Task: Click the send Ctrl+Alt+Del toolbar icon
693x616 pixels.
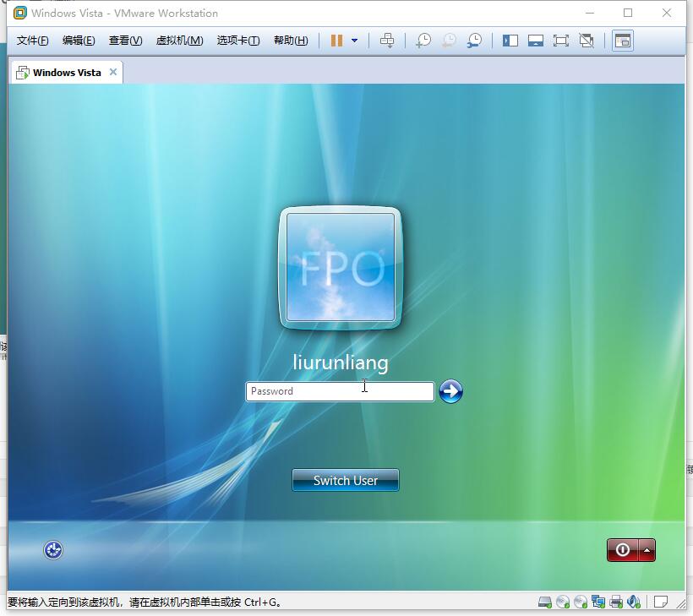Action: point(387,41)
